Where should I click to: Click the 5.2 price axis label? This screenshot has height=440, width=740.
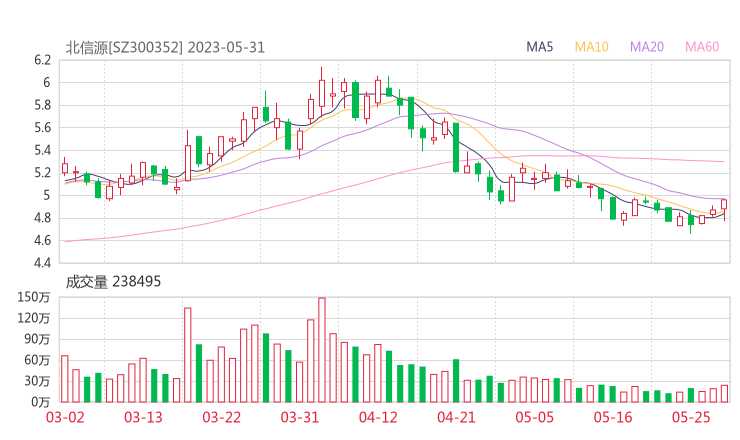[42, 173]
